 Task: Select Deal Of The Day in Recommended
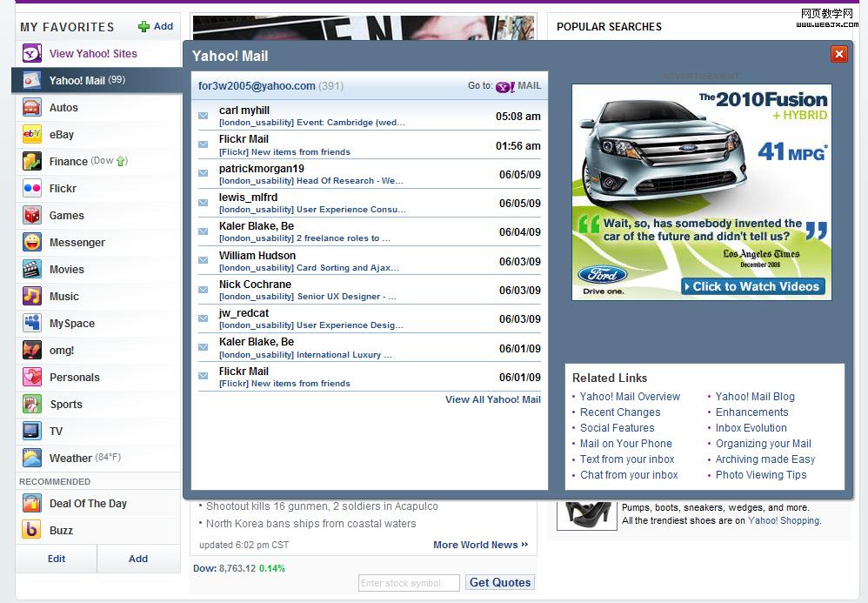[x=88, y=504]
